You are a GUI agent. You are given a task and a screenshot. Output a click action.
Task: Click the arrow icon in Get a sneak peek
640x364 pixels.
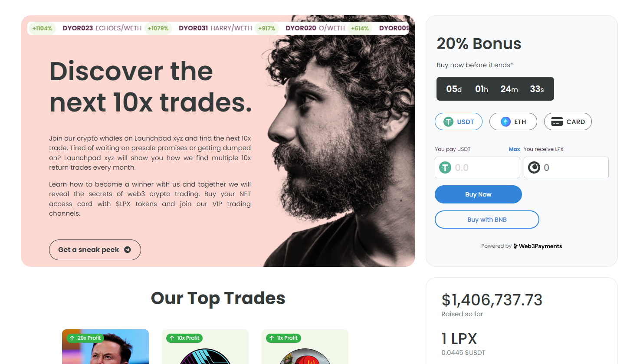128,250
